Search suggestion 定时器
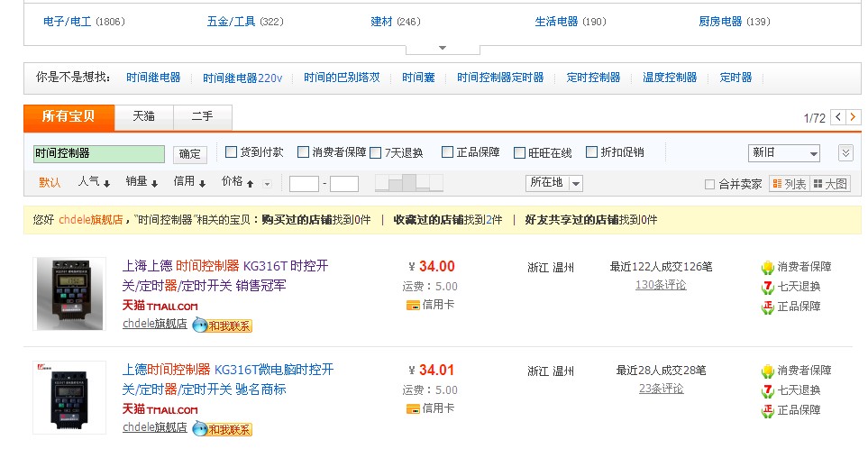Viewport: 868px width, 449px height. pyautogui.click(x=736, y=78)
